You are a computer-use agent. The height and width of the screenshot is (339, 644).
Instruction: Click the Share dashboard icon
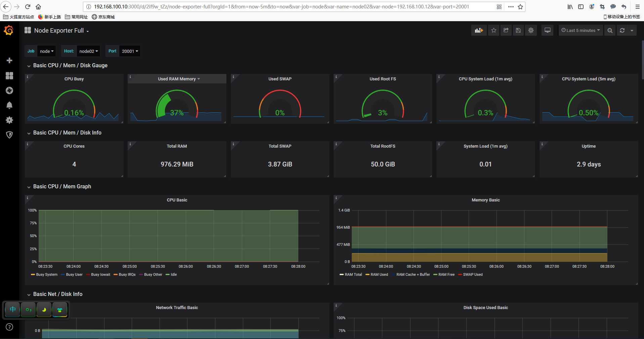[506, 30]
